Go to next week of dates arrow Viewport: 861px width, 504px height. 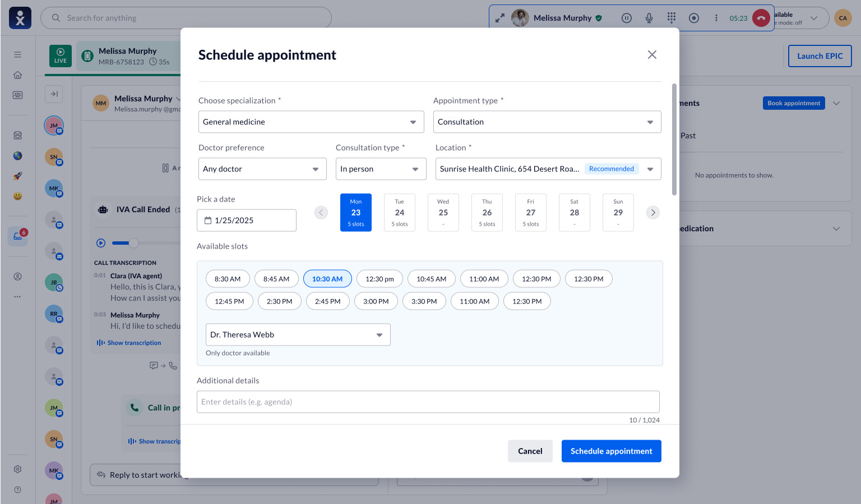653,213
